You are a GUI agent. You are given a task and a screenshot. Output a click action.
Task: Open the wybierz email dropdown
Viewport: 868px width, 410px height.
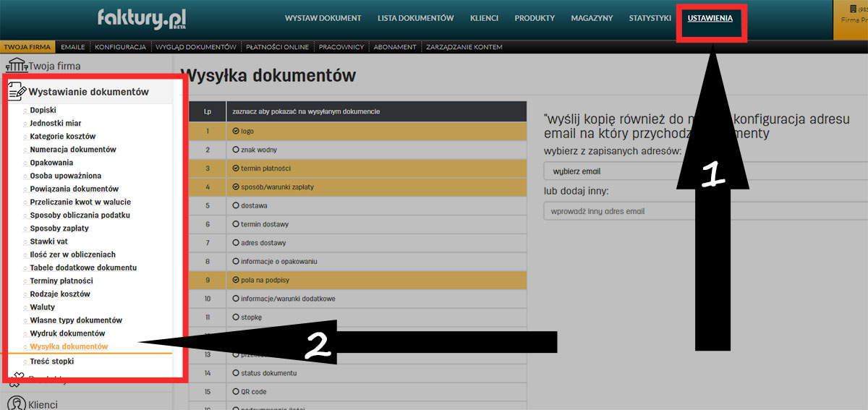[705, 171]
